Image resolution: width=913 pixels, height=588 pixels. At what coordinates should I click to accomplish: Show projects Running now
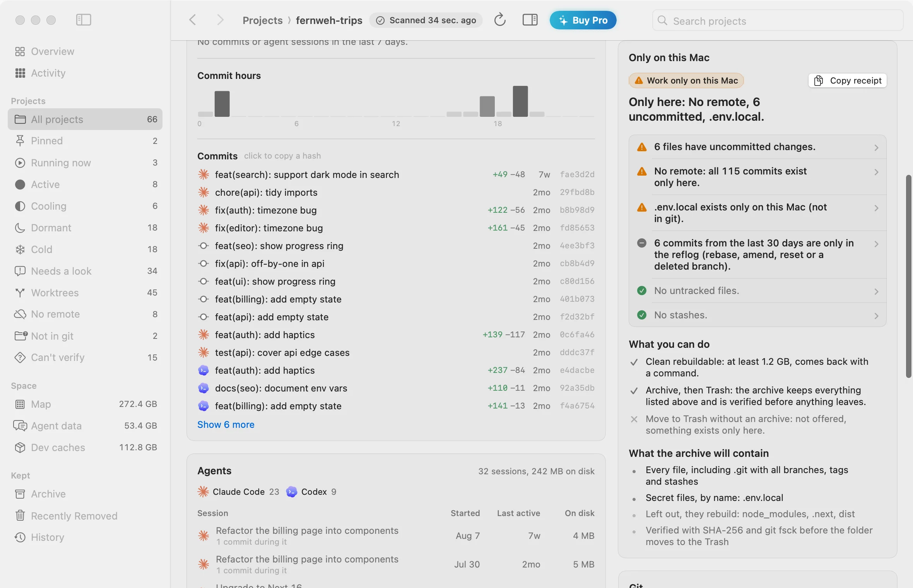click(x=85, y=162)
